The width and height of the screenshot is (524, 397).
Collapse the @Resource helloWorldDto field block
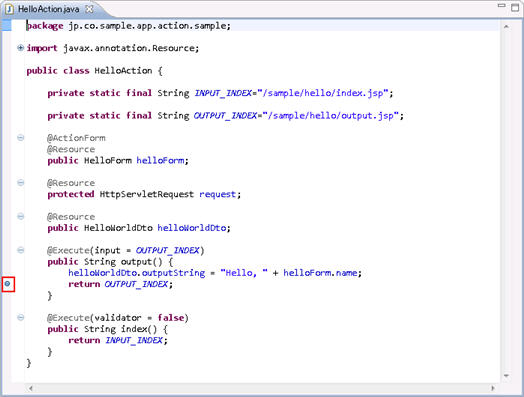[20, 217]
